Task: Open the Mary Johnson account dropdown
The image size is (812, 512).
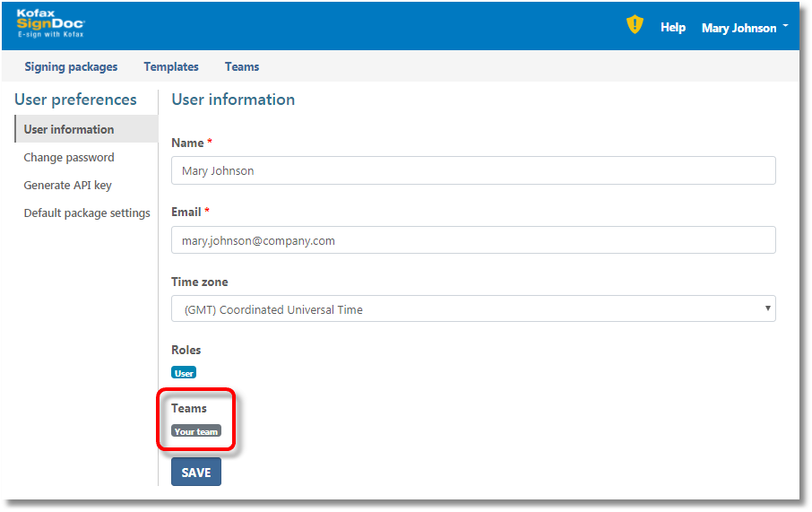Action: [x=739, y=28]
